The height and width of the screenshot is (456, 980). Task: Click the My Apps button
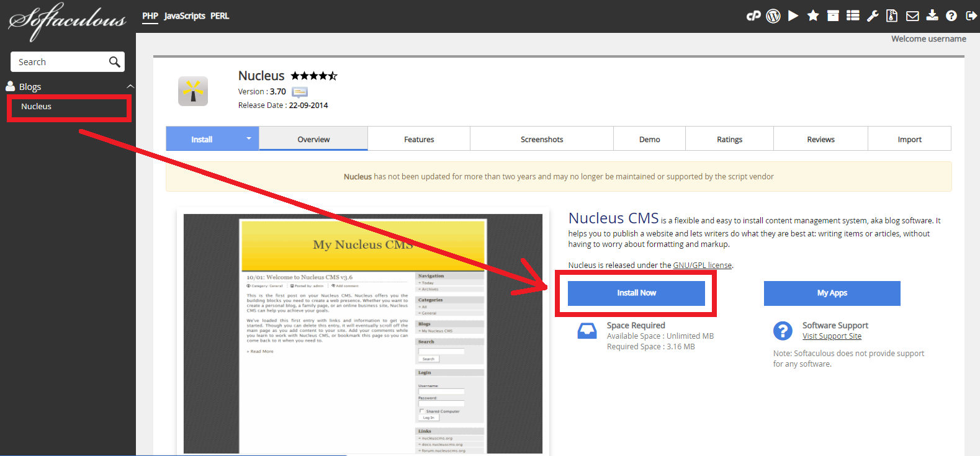point(832,293)
